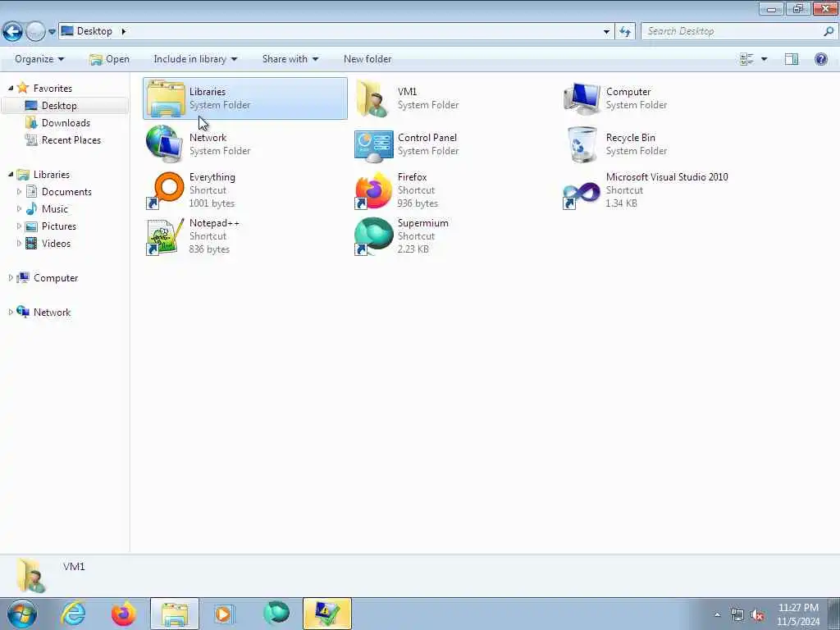Expand the Pictures library node
Screen dimensions: 840x630
20,226
